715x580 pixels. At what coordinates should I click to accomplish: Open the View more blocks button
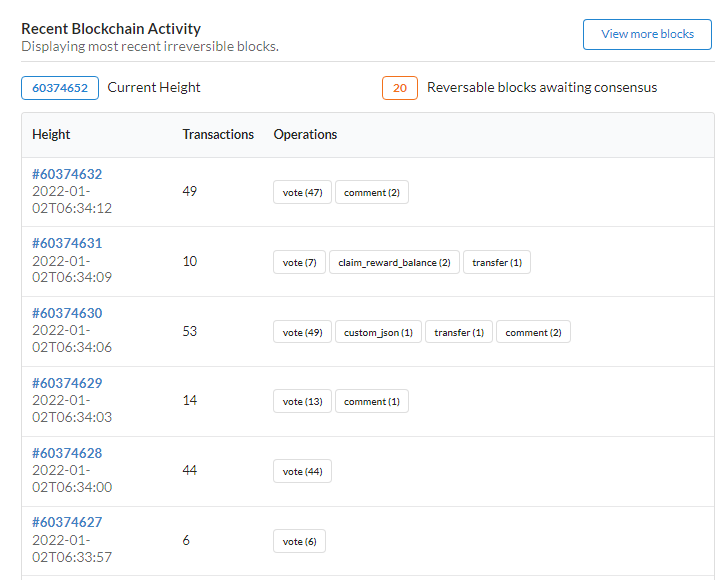coord(647,34)
